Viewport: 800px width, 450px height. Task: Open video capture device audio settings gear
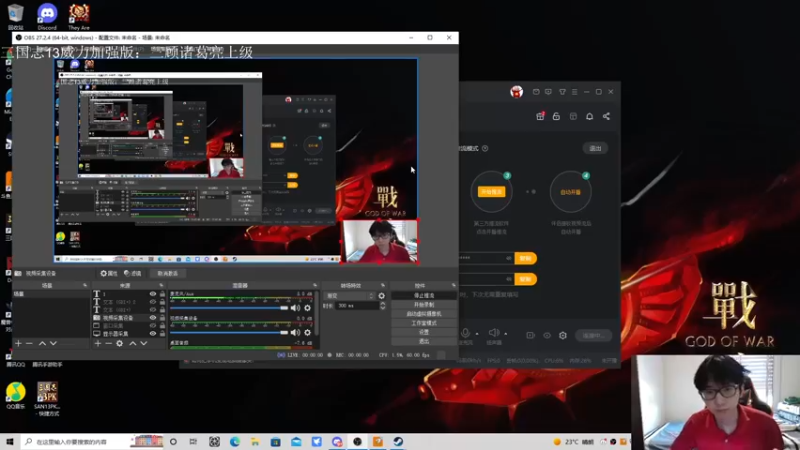click(308, 333)
